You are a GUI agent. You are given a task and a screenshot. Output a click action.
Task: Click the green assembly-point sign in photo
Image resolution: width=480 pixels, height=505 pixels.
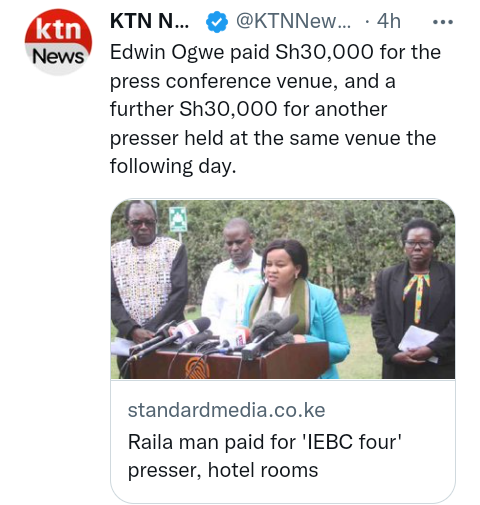coord(178,219)
